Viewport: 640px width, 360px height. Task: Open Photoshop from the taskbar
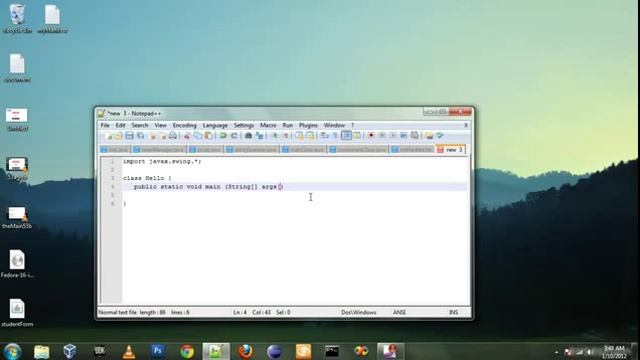coord(158,351)
